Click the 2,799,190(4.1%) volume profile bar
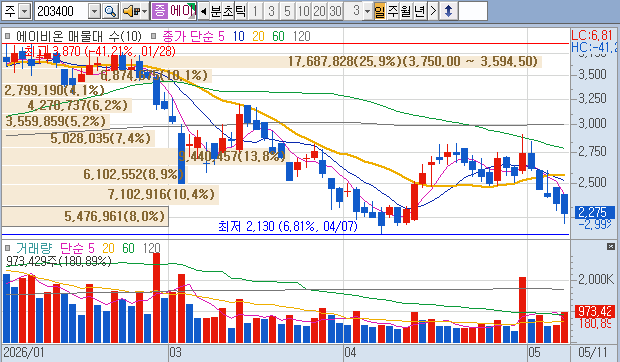This screenshot has height=362, width=620. pos(54,90)
